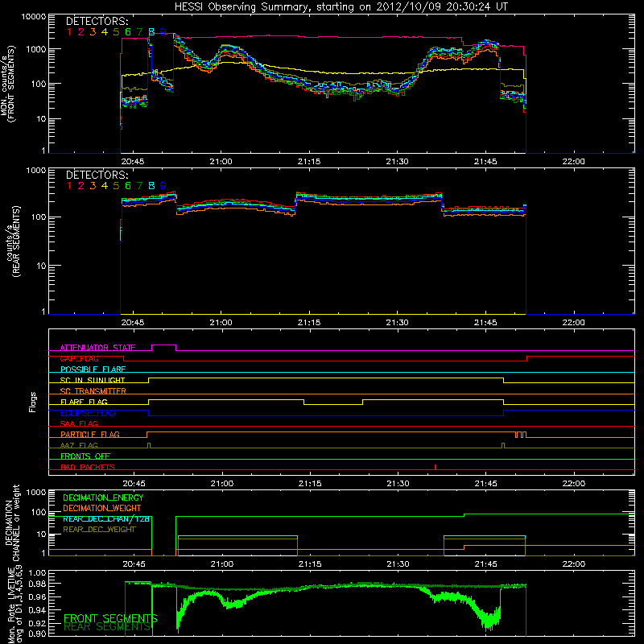Click 21:15 tick under rear segments plot
This screenshot has height=644, width=644.
coord(309,323)
